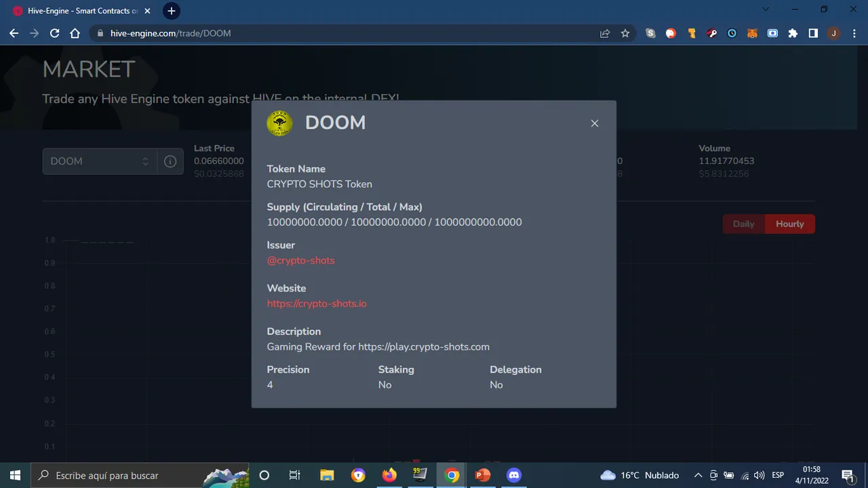Open the volume control in tray

(759, 475)
